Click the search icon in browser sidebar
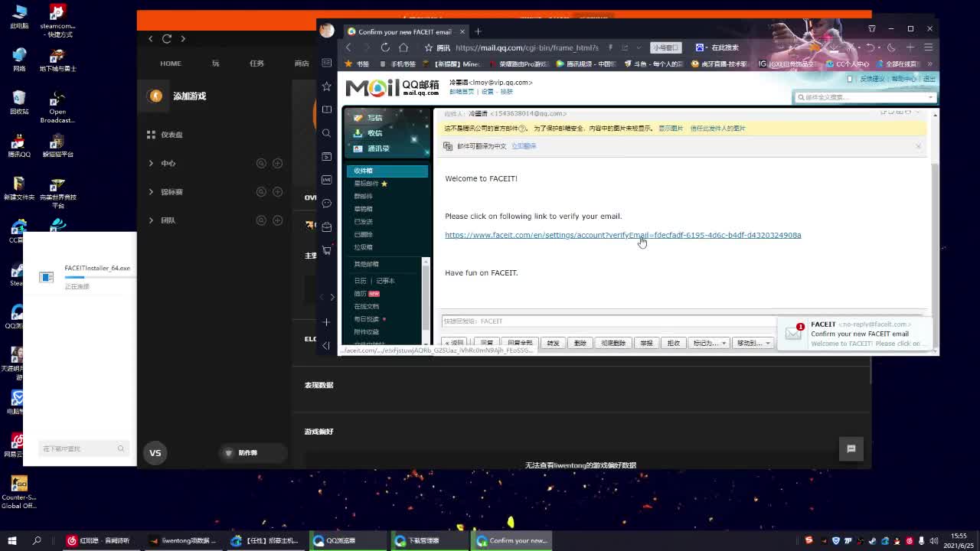 coord(327,133)
